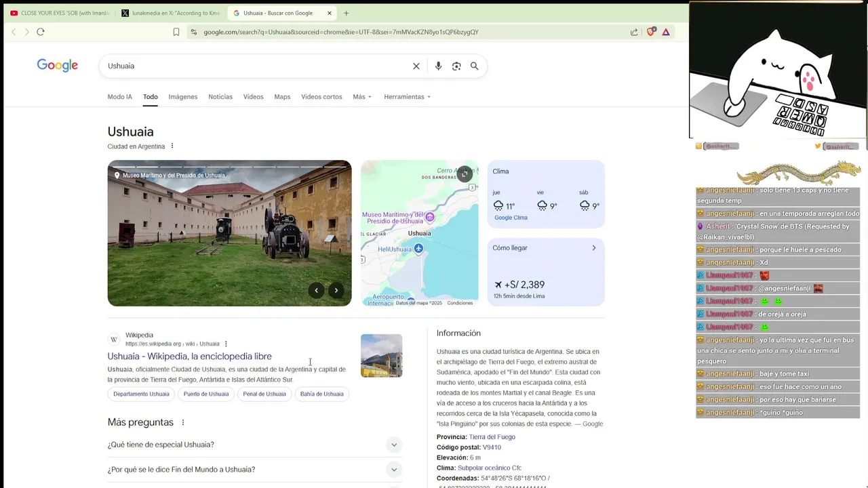Clear the Ushuaia search query with X
868x488 pixels.
point(416,66)
